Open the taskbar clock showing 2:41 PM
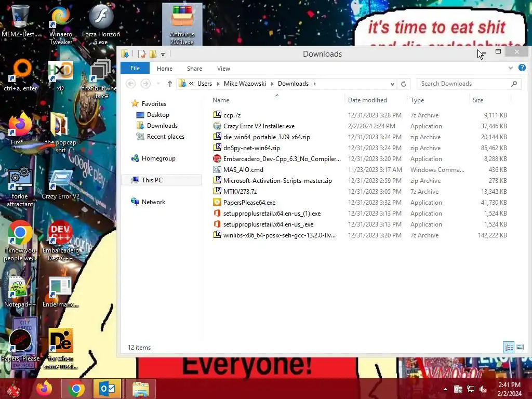The width and height of the screenshot is (532, 399). tap(509, 389)
